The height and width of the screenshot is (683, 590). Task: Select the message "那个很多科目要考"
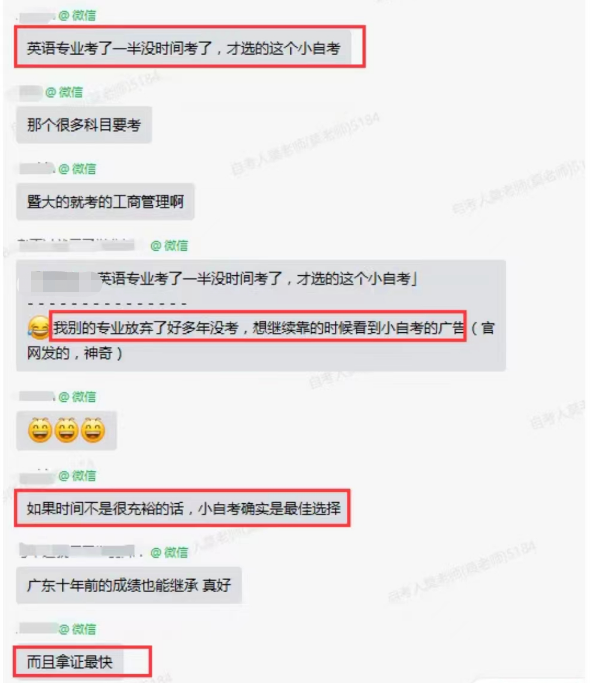(x=84, y=125)
